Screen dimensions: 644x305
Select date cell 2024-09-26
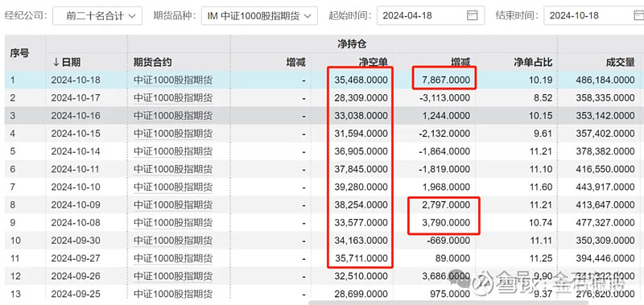point(76,276)
